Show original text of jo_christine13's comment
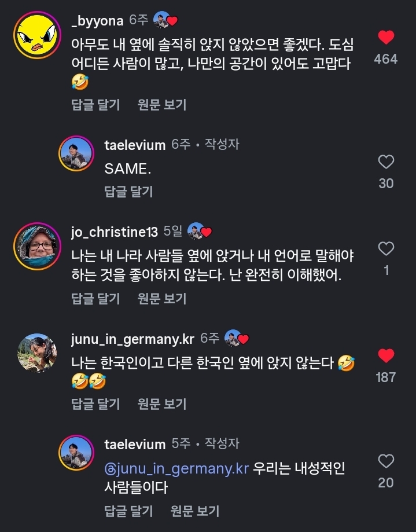 [x=162, y=298]
